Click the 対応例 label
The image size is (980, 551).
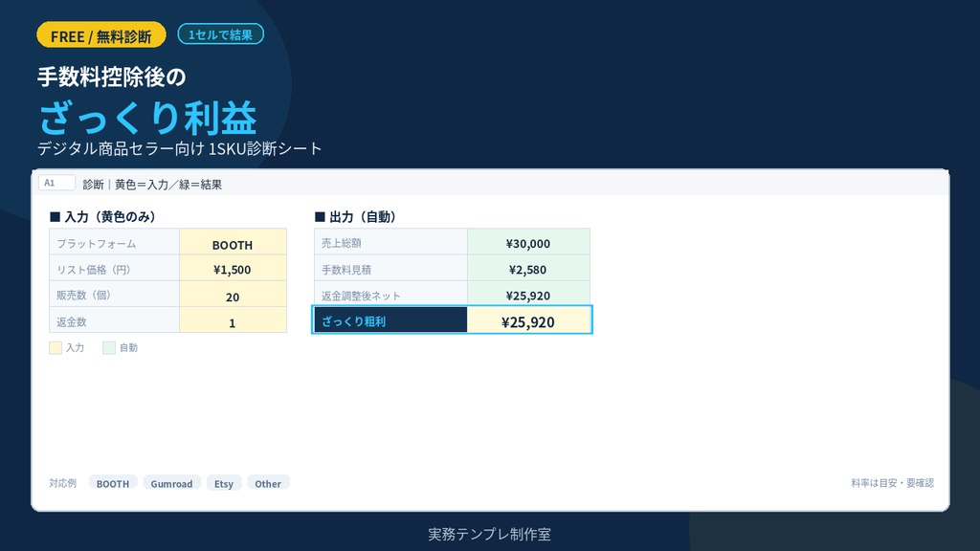(x=62, y=483)
